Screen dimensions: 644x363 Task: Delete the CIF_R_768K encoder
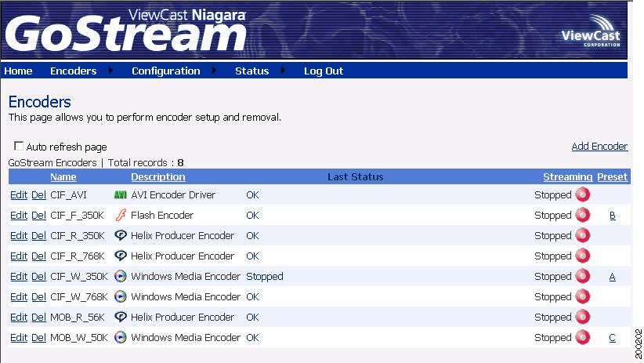[38, 256]
